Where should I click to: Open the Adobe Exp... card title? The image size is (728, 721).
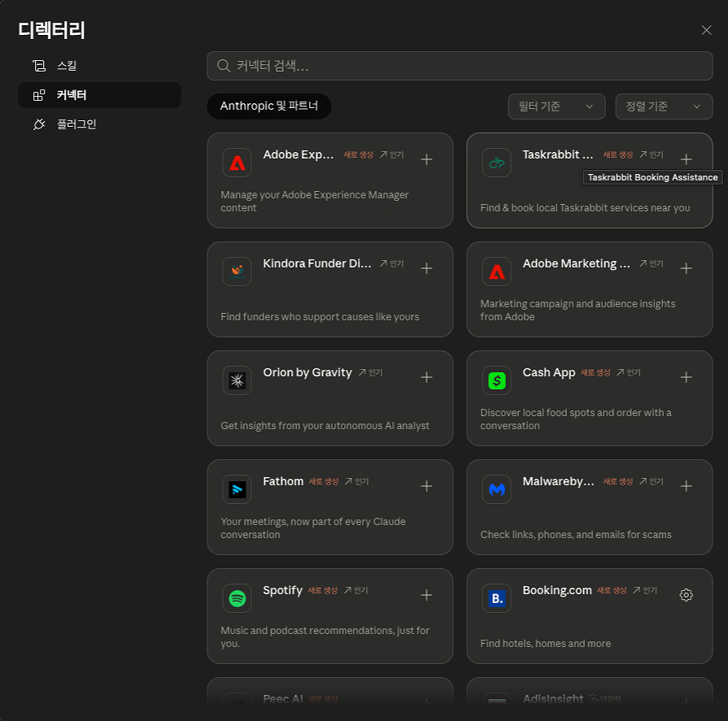click(298, 154)
